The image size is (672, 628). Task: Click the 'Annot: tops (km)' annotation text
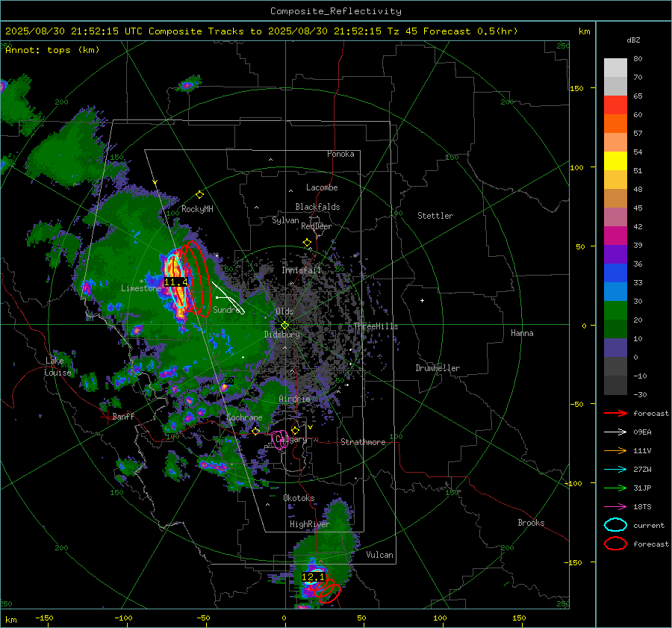(52, 50)
